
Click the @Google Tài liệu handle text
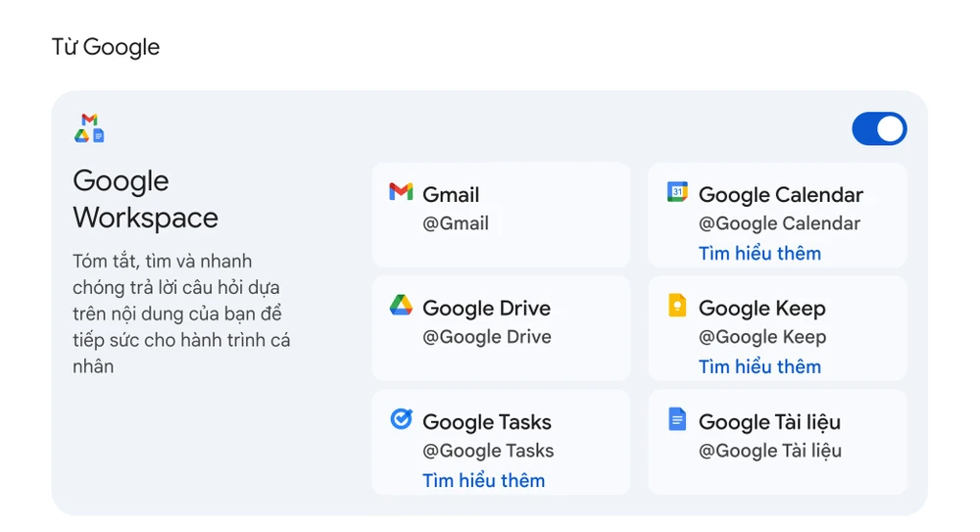769,451
